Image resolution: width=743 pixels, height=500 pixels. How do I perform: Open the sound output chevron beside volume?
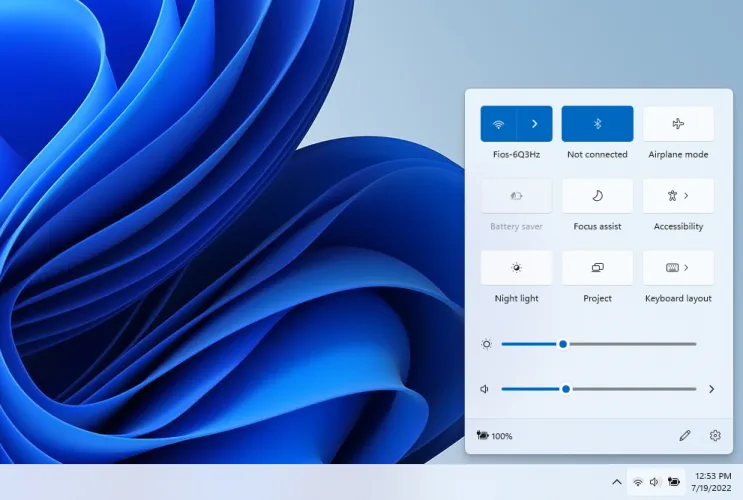click(711, 389)
